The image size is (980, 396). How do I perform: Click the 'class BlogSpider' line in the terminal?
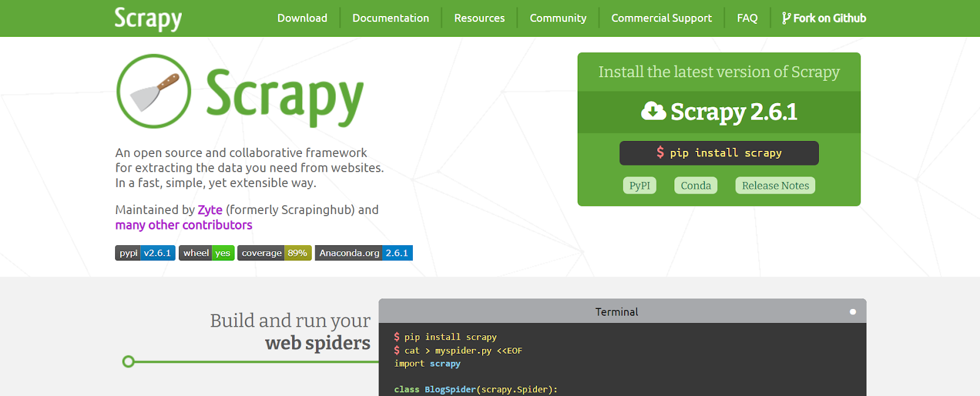click(x=476, y=389)
